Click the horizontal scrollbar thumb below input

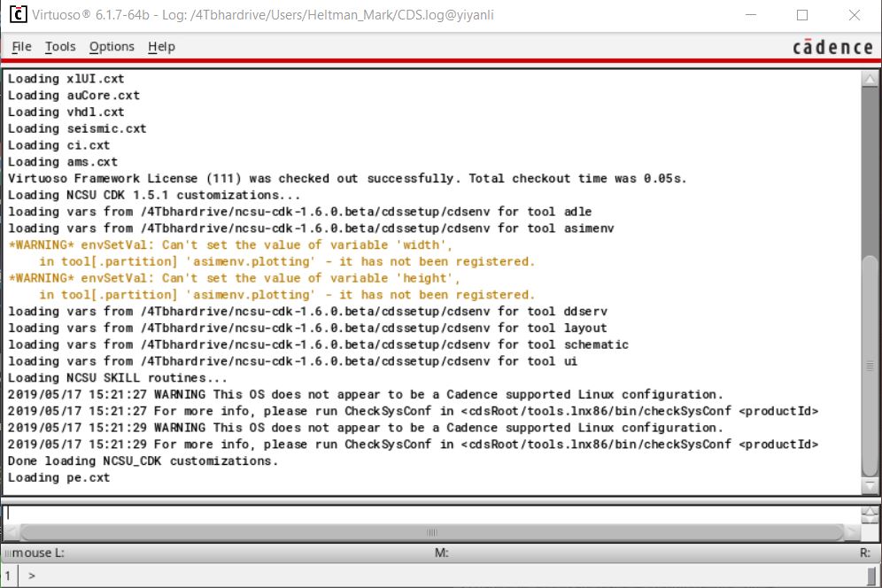pos(431,532)
